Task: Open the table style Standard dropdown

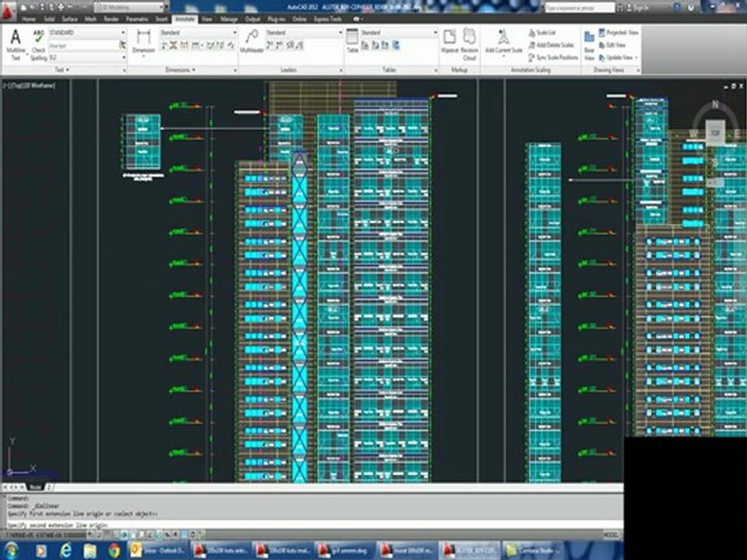Action: click(399, 33)
